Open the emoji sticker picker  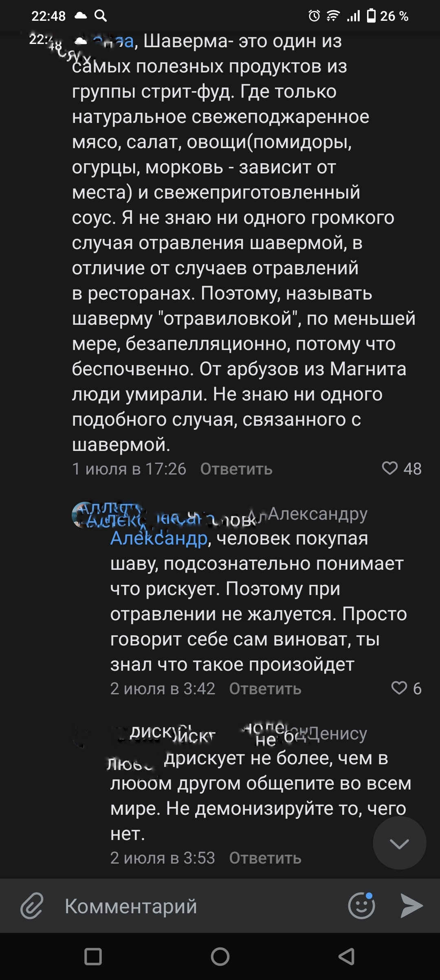click(361, 906)
